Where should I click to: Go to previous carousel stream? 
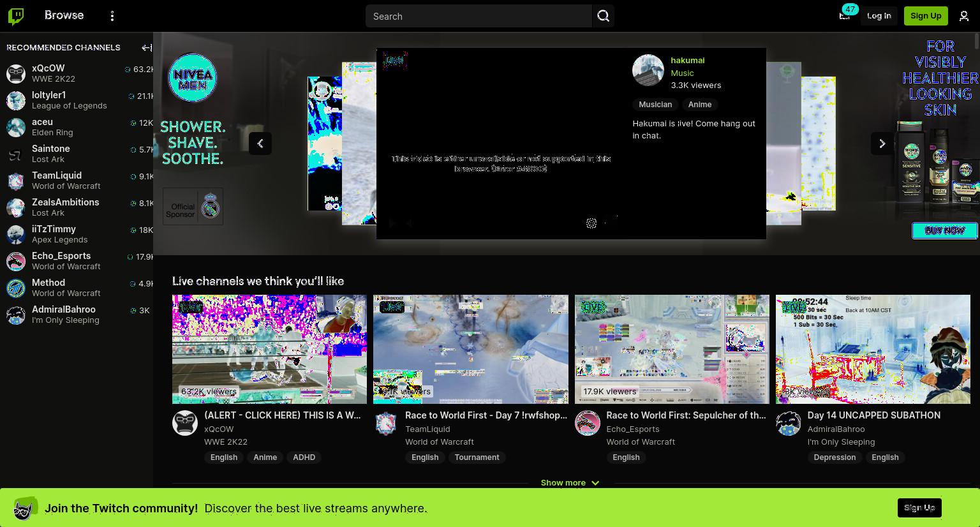click(x=260, y=144)
